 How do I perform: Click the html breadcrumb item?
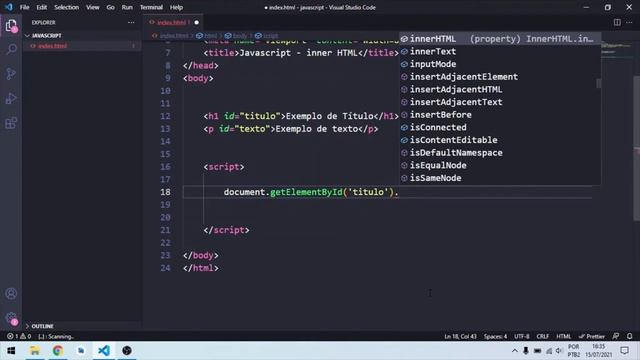point(207,36)
